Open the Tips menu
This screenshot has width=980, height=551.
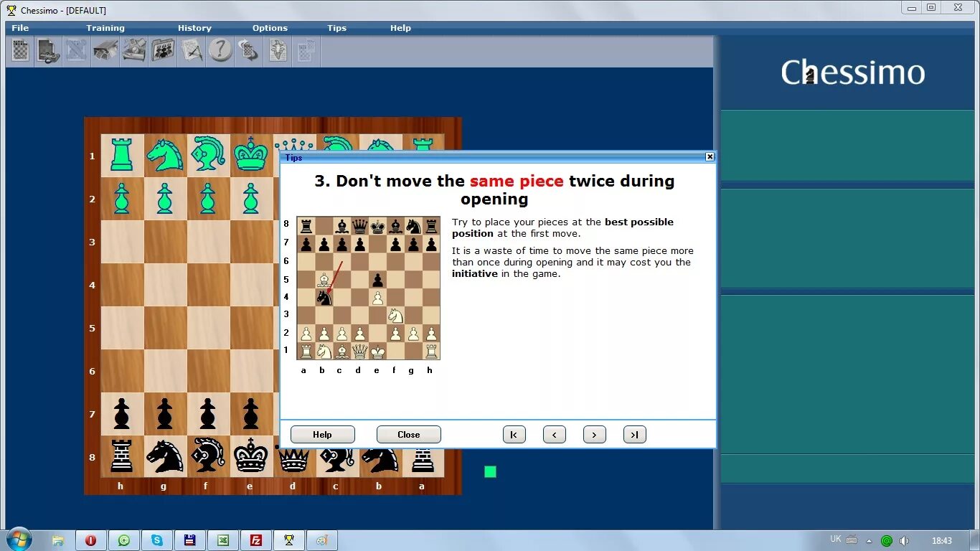(x=336, y=28)
